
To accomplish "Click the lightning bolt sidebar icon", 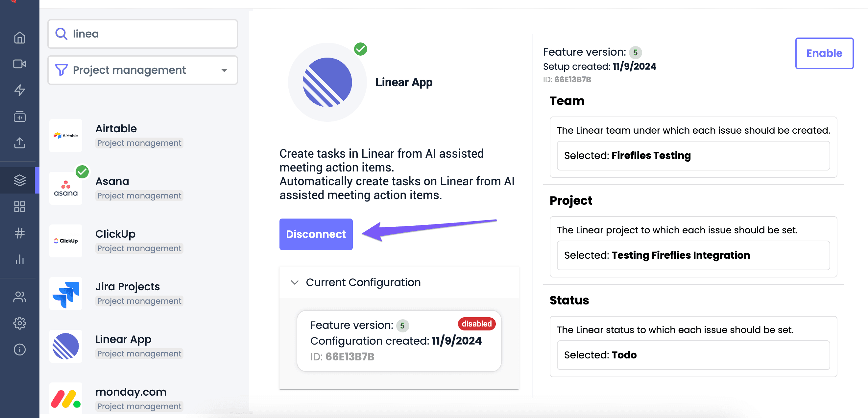I will [19, 90].
